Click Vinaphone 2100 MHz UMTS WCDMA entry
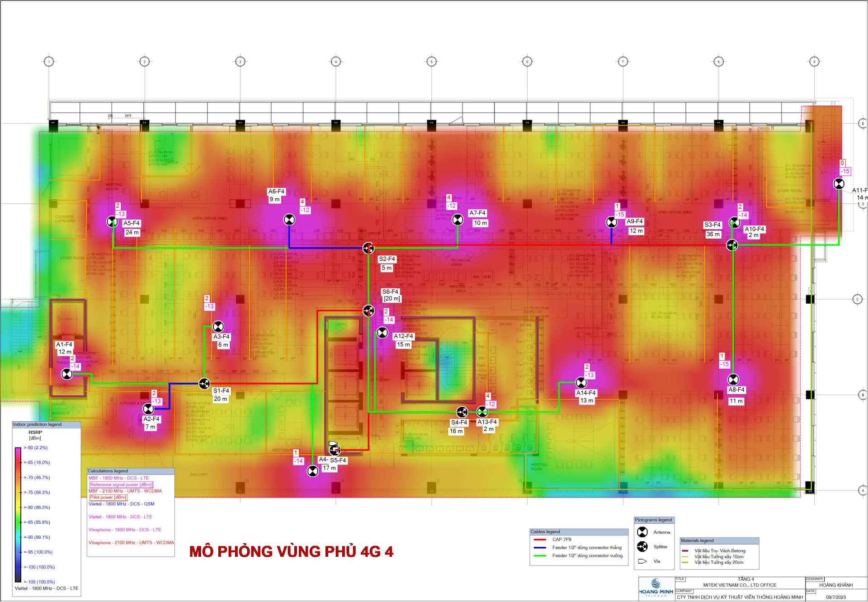This screenshot has width=868, height=602. [131, 543]
